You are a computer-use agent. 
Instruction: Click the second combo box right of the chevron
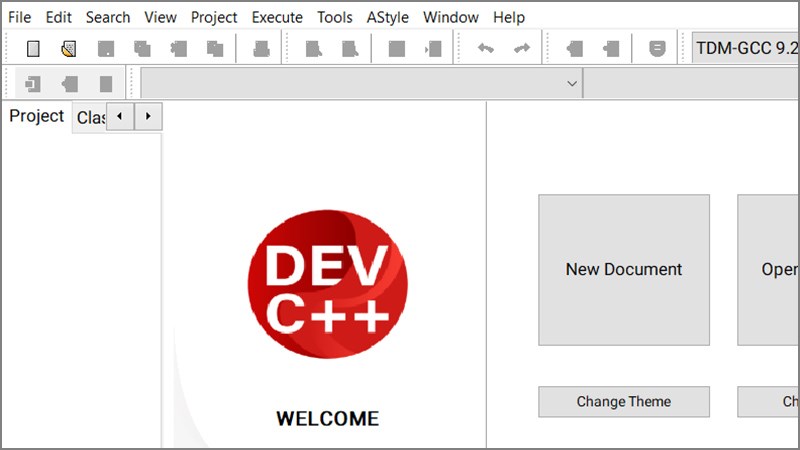coord(691,83)
